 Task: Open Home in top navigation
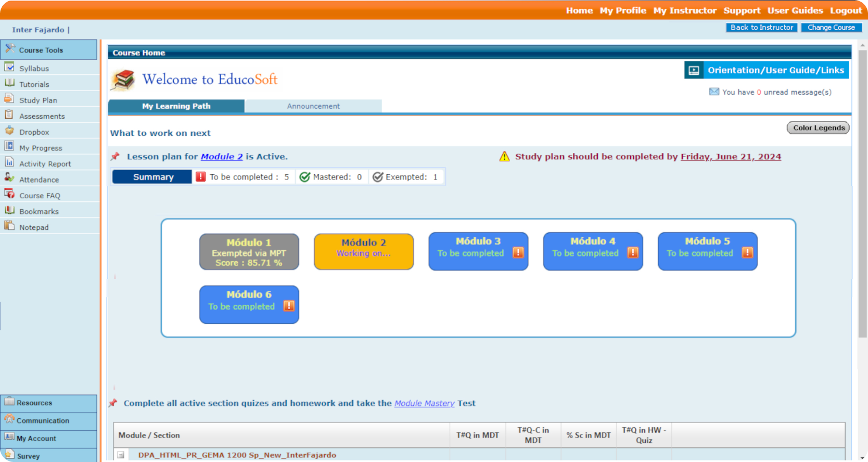(579, 10)
